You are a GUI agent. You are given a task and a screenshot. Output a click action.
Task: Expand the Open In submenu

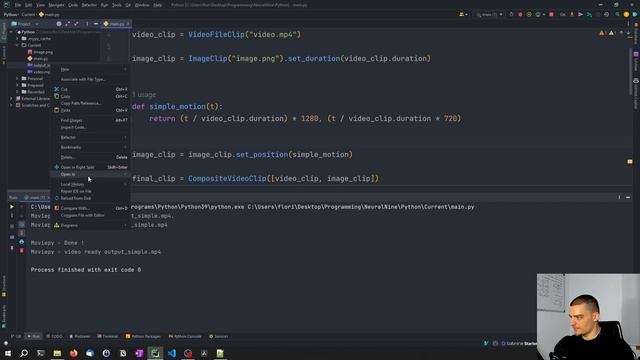(x=90, y=174)
